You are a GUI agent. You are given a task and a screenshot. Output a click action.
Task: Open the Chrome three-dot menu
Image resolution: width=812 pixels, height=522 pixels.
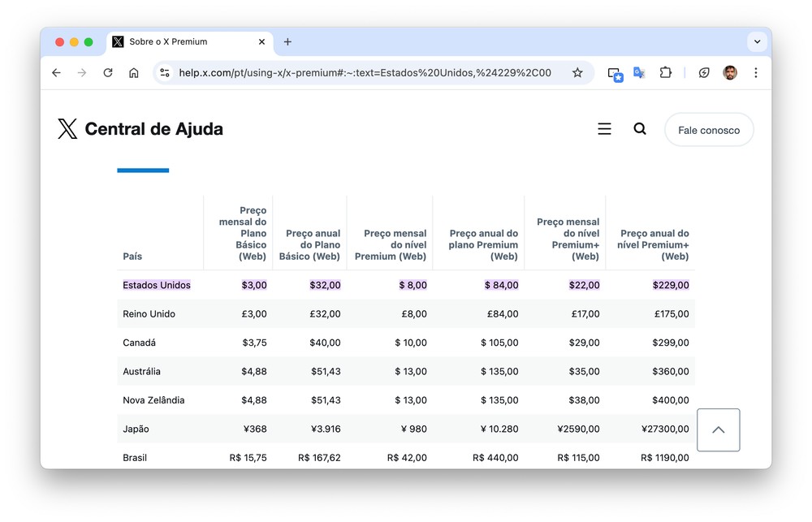coord(755,73)
